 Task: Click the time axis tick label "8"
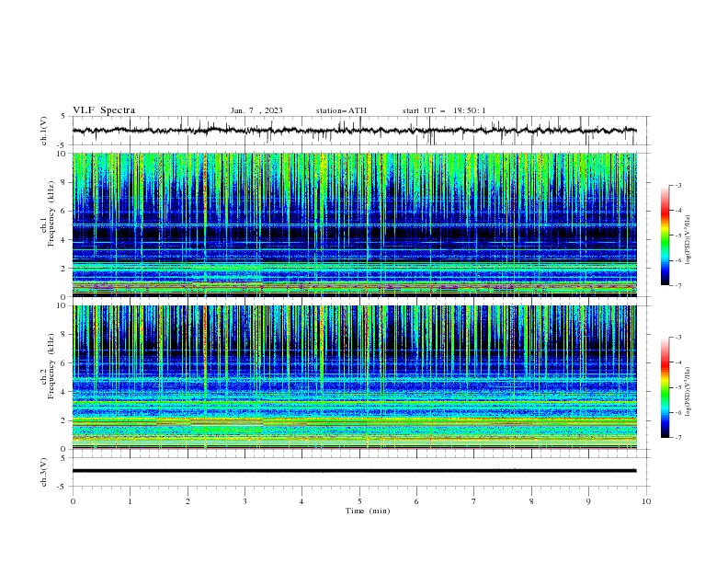(531, 501)
